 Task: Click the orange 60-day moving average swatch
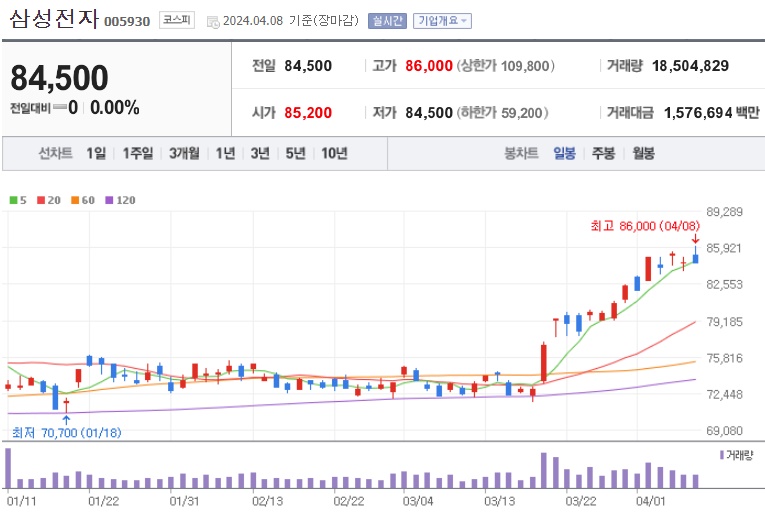[75, 200]
